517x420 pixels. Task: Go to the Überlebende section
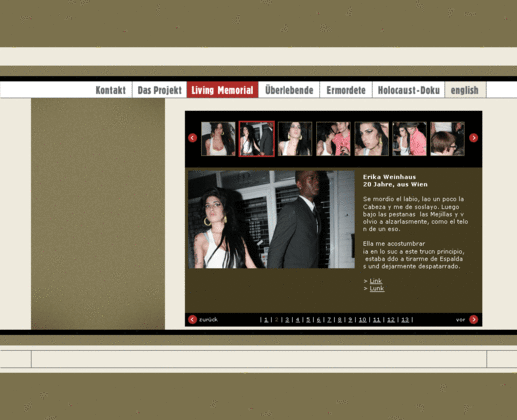coord(289,90)
